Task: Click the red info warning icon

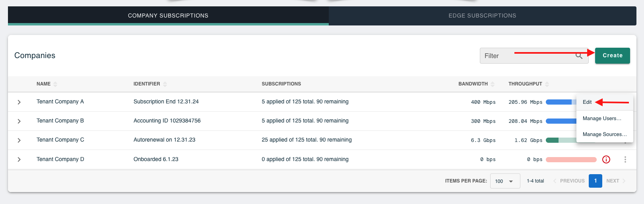Action: [x=606, y=159]
